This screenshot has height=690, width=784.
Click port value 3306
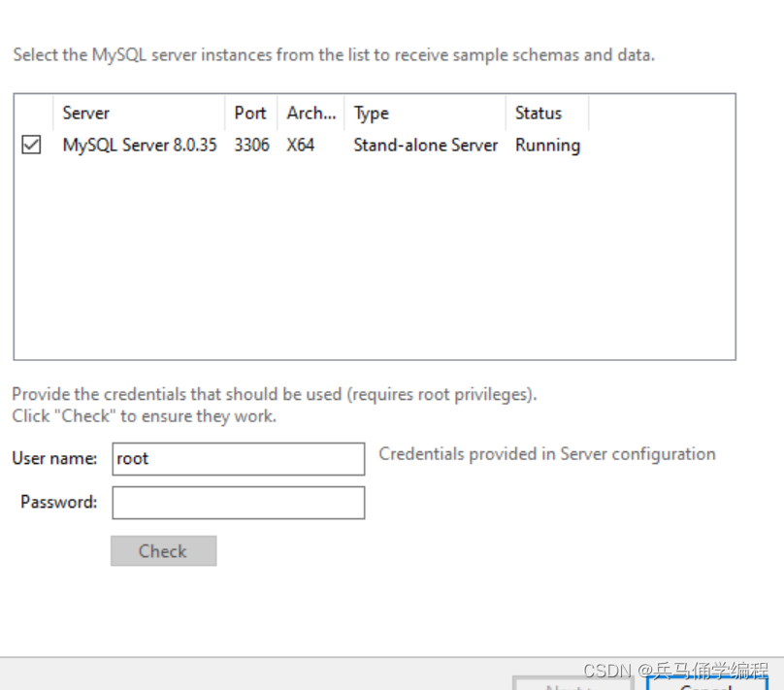251,145
